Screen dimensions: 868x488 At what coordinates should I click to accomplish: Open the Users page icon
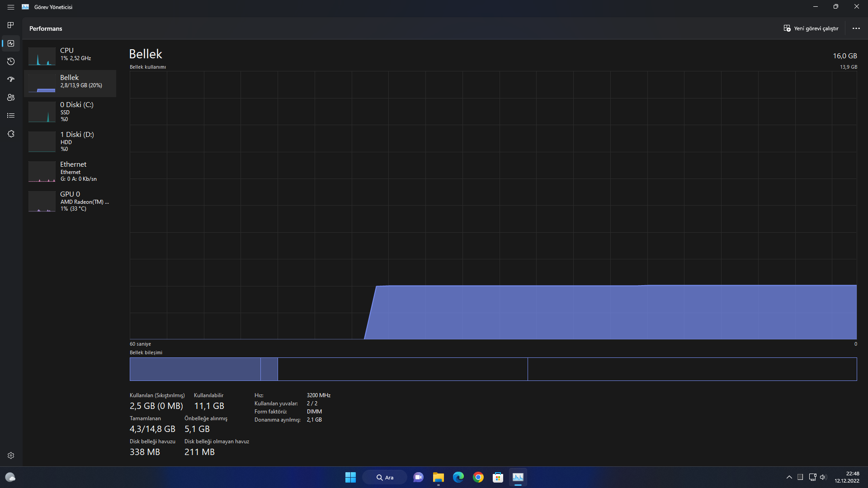[x=11, y=98]
